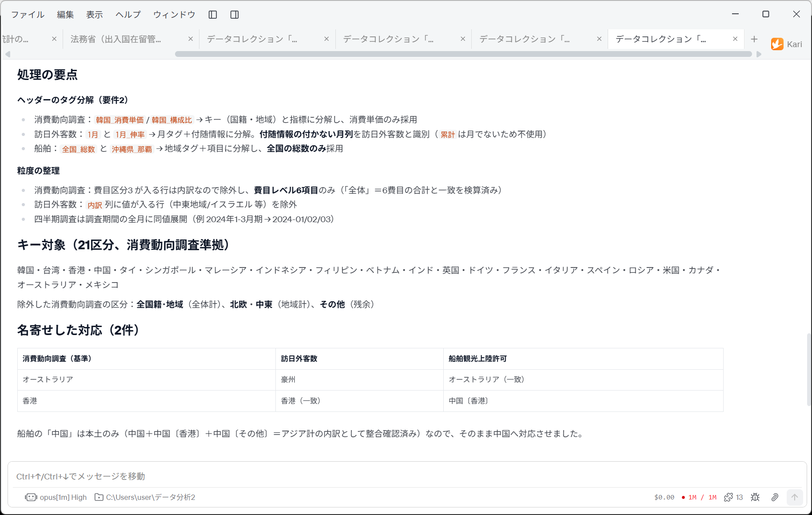Viewport: 812px width, 515px height.
Task: Click the 消費動向調査（基準） column header
Action: pos(147,359)
